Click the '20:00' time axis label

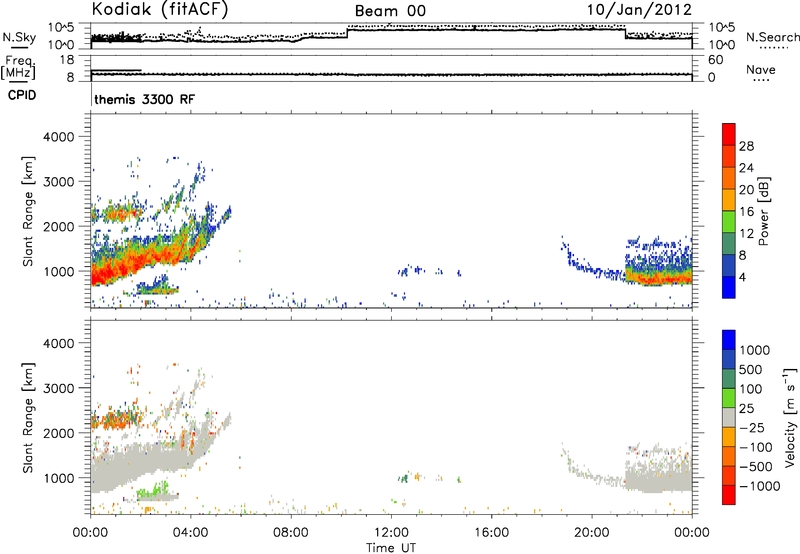pyautogui.click(x=592, y=533)
